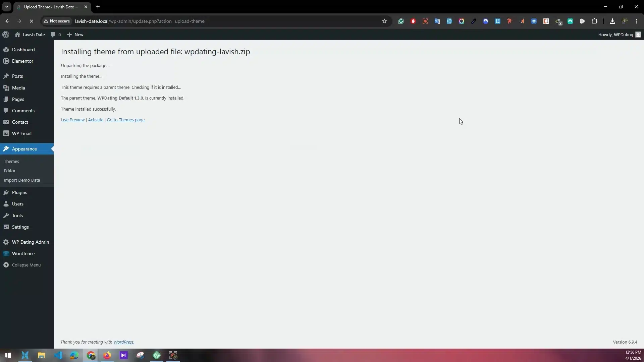Screen dimensions: 644x362
Task: Open the comments bubble icon in admin bar
Action: (53, 35)
